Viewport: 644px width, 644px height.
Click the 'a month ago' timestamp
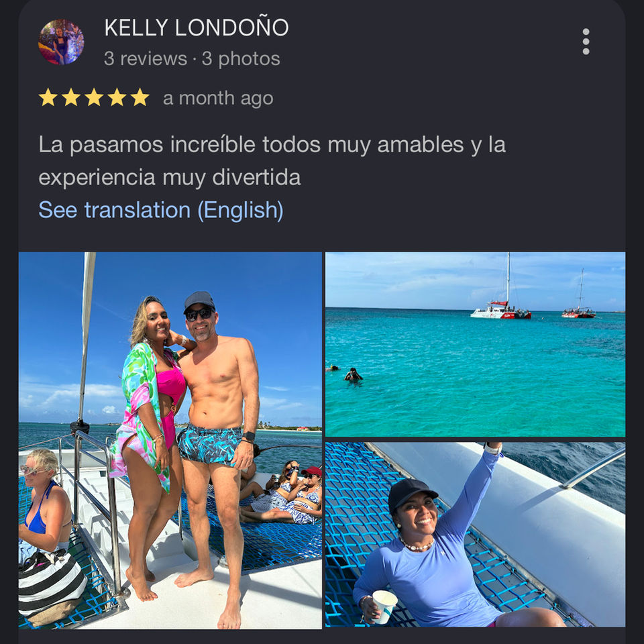(218, 98)
